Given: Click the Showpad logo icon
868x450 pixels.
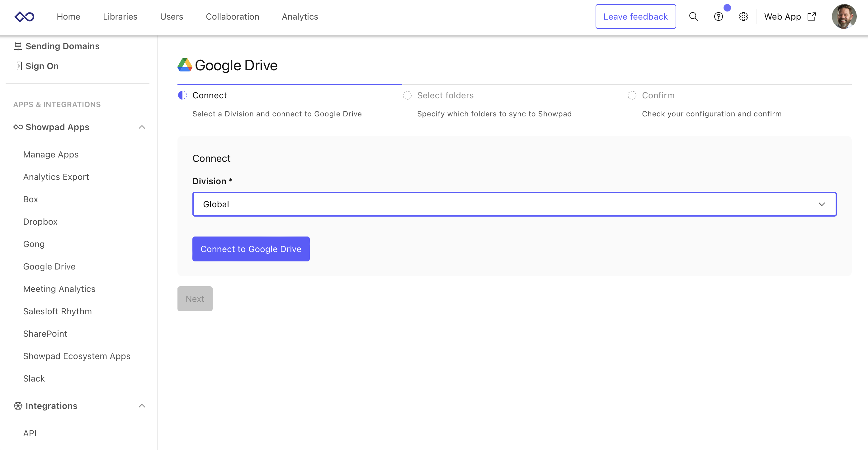Looking at the screenshot, I should [24, 16].
